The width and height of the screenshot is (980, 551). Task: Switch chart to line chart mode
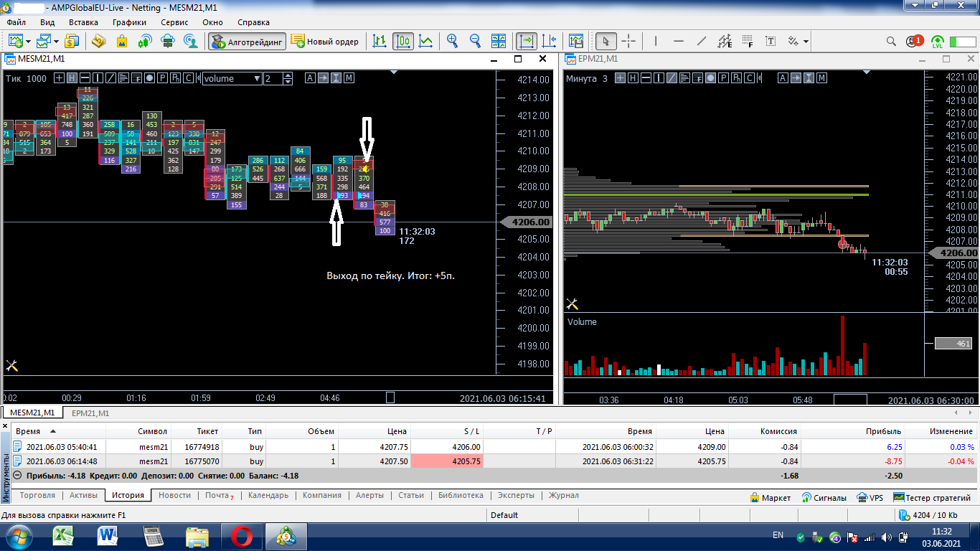425,41
